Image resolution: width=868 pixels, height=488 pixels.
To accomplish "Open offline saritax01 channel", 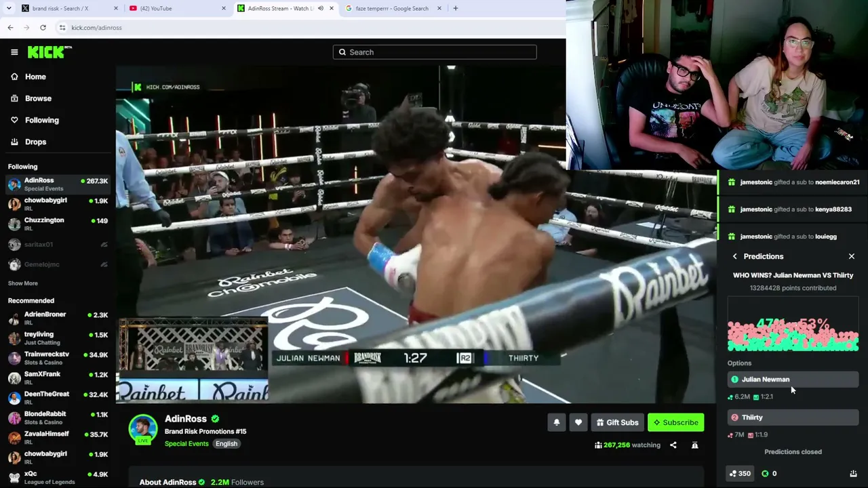I will pos(58,245).
